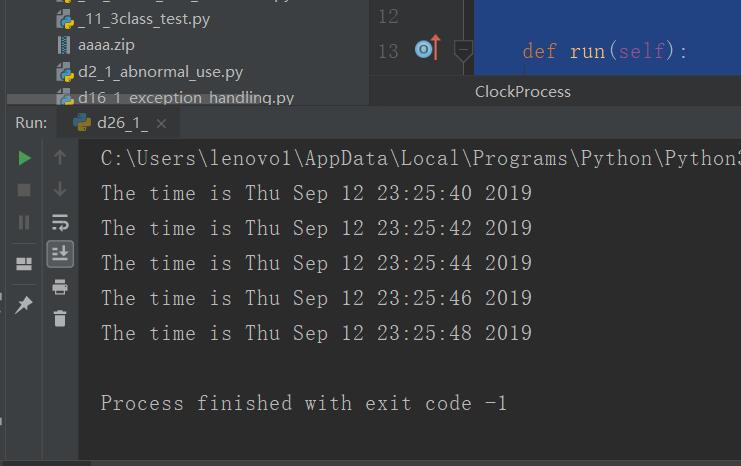Click the Stop process square icon
The height and width of the screenshot is (466, 741).
point(24,190)
